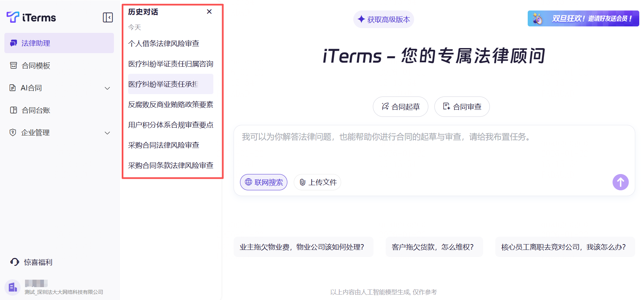Open 合同模板 in the sidebar
This screenshot has height=300, width=644.
click(x=59, y=65)
